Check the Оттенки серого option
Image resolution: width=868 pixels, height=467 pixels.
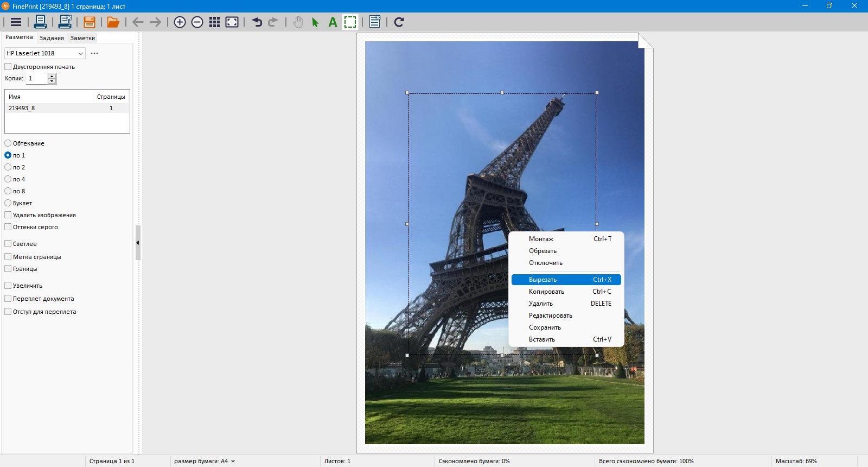(x=8, y=227)
